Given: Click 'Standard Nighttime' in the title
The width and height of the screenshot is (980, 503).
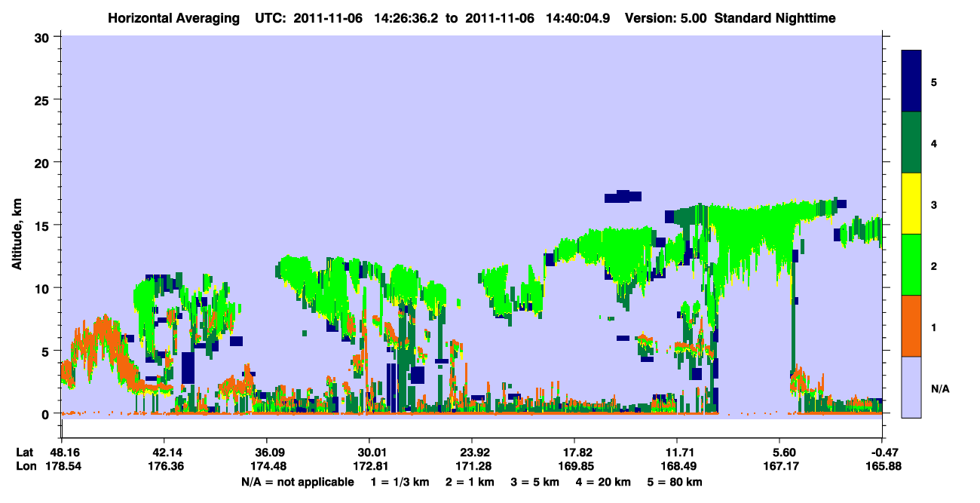Looking at the screenshot, I should tap(774, 17).
